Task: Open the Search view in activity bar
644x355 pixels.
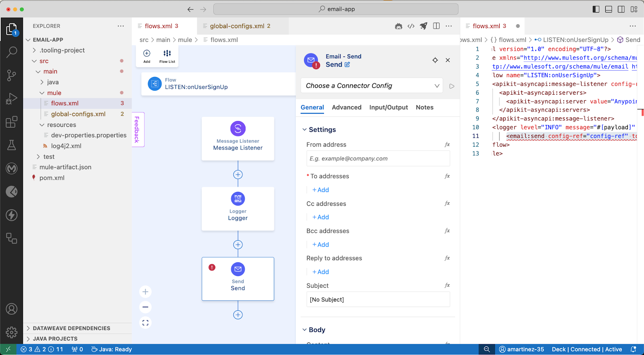Action: tap(12, 52)
